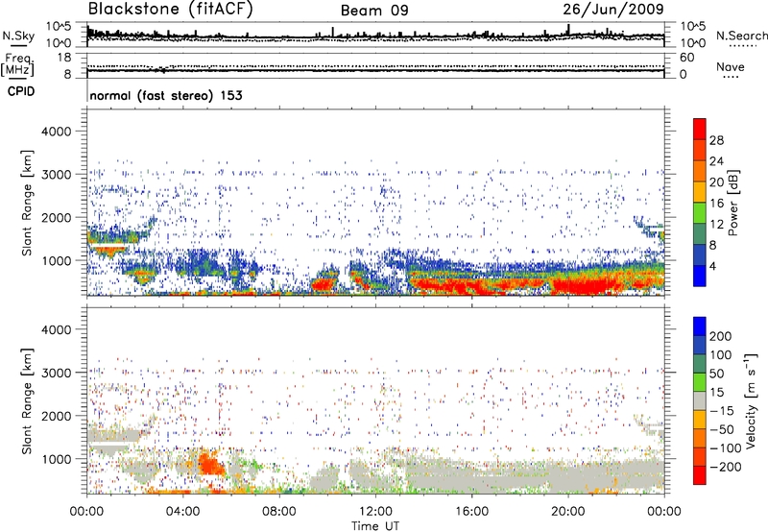
Task: Click the 'N.Search' legend label
Action: [x=741, y=36]
